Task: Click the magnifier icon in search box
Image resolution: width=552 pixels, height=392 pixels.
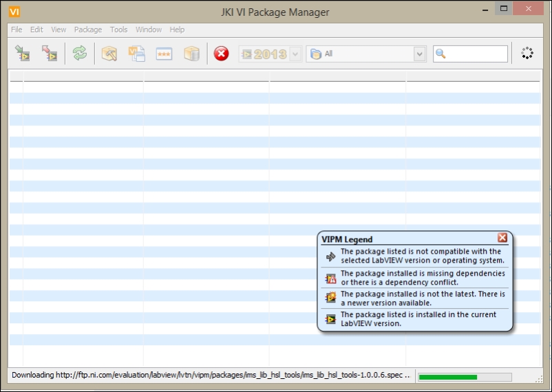Action: 440,54
